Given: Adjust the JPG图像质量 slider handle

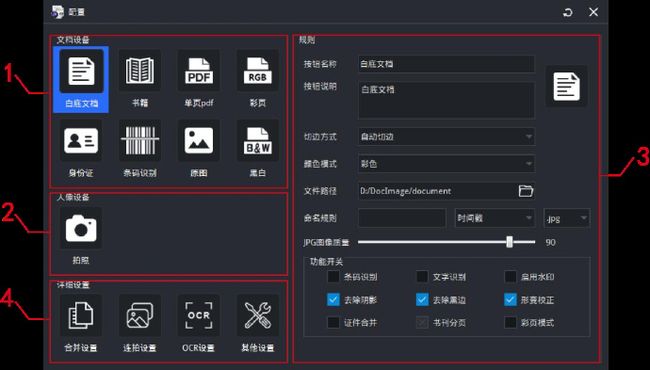Looking at the screenshot, I should (x=509, y=242).
